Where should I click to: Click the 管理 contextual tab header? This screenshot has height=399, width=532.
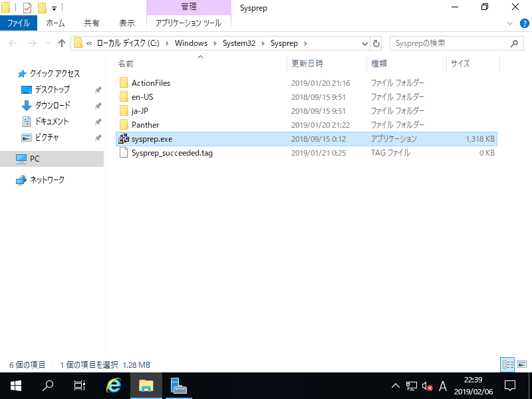[x=189, y=7]
